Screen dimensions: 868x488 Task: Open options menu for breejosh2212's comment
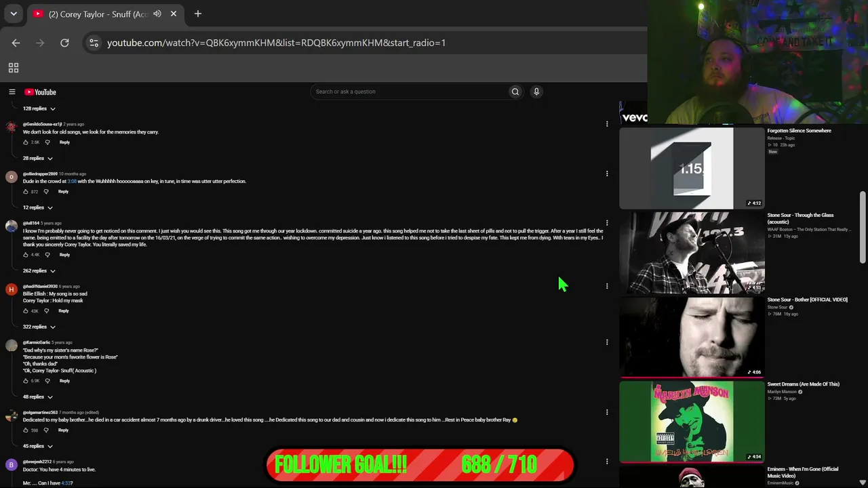tap(607, 462)
